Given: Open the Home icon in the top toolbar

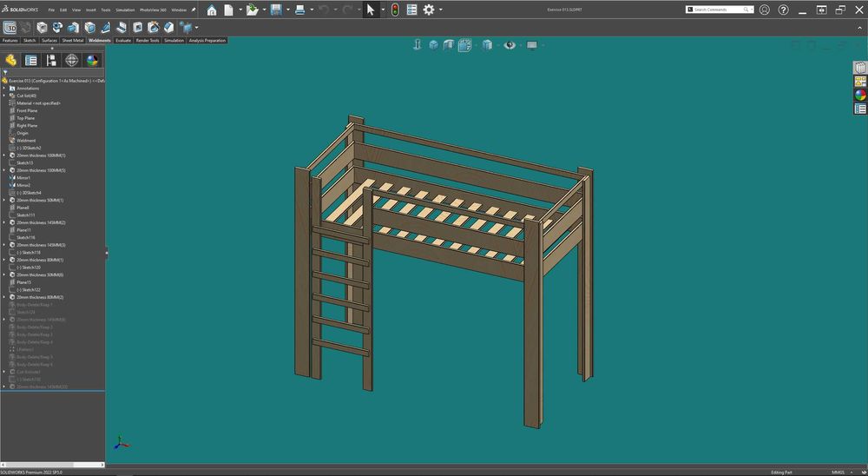Looking at the screenshot, I should (x=211, y=10).
